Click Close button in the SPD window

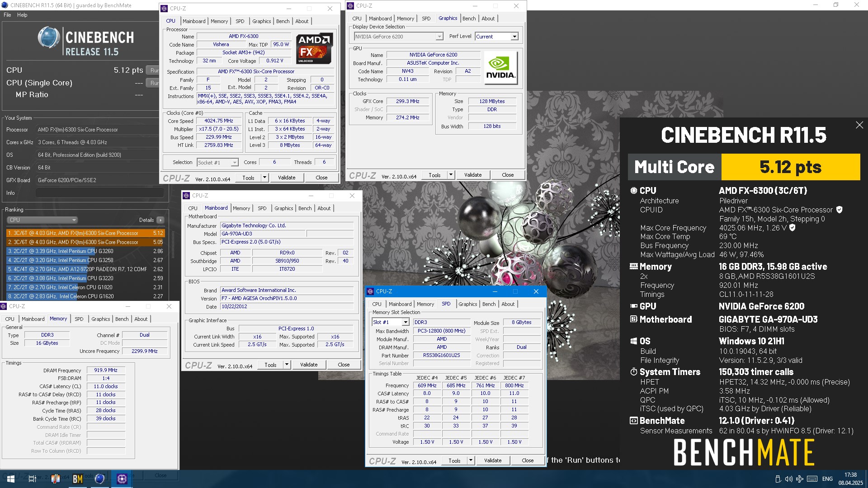tap(528, 460)
